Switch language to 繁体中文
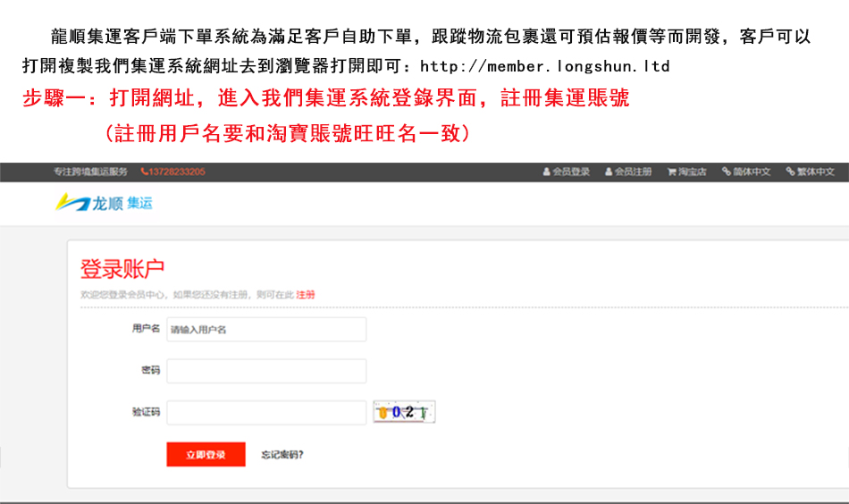The height and width of the screenshot is (504, 849). pyautogui.click(x=810, y=172)
